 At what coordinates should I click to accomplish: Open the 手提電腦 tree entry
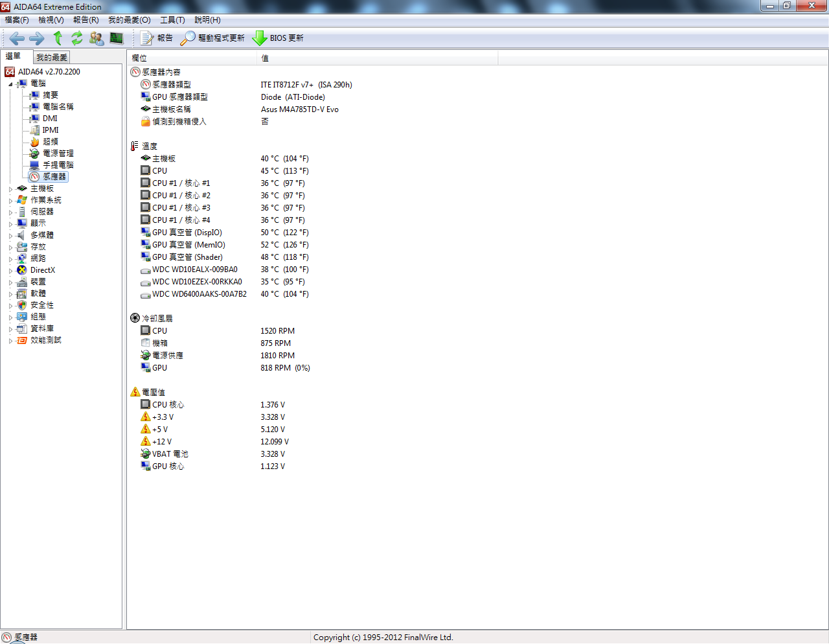pyautogui.click(x=58, y=165)
